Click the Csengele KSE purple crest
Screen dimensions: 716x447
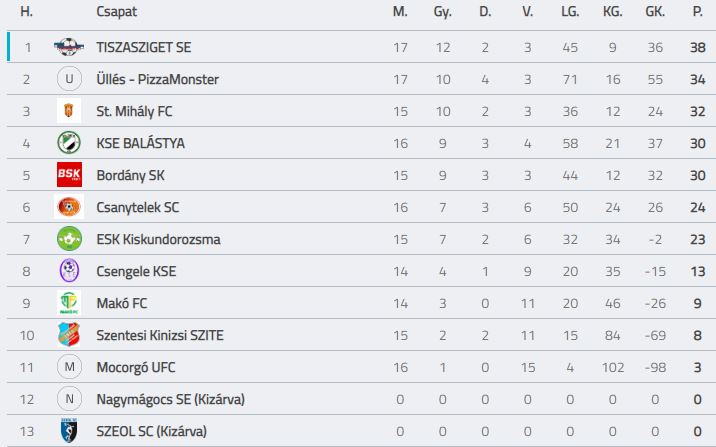click(x=69, y=270)
